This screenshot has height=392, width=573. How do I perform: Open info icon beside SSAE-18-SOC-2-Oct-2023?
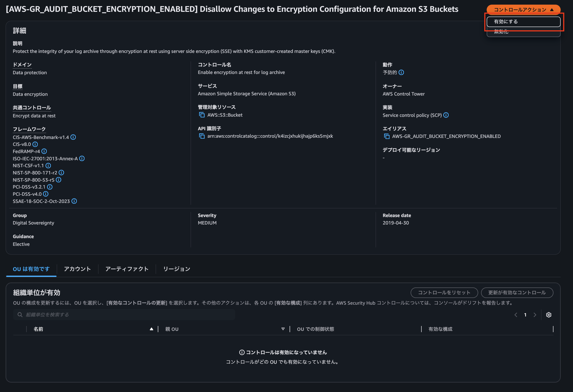[x=74, y=201]
